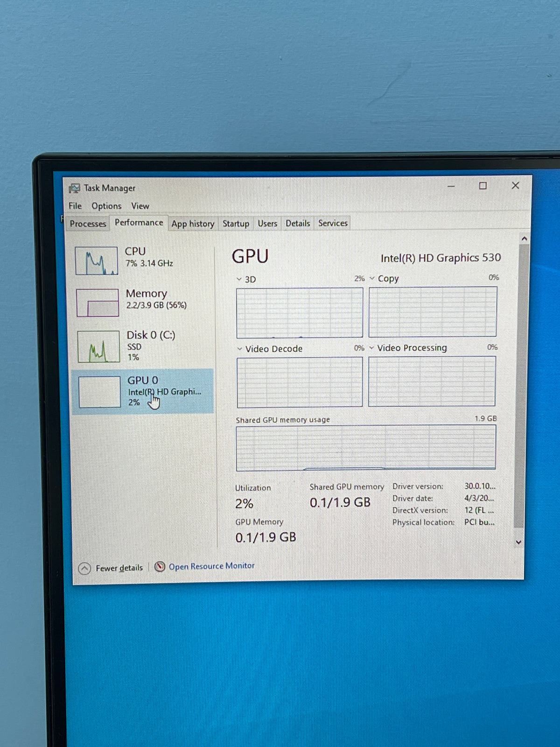This screenshot has width=560, height=747.
Task: Switch to the App history tab
Action: pos(193,224)
